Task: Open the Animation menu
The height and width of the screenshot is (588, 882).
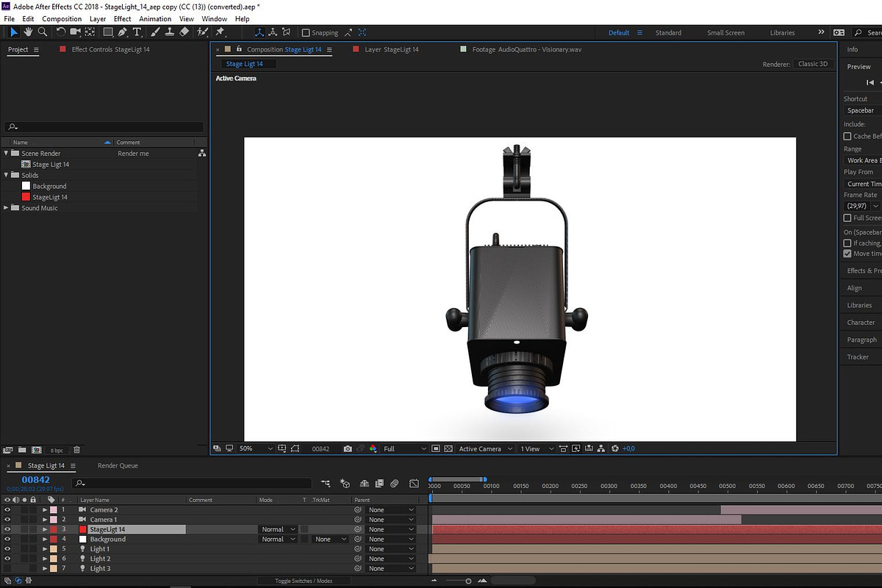Action: [155, 18]
